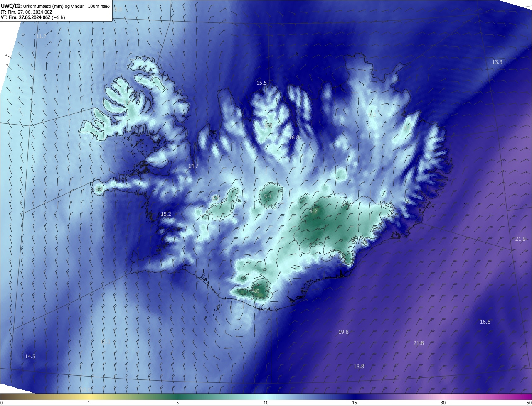Screen dimensions: 532x406
Task: Click the 15.2 value label
Action: (x=166, y=214)
